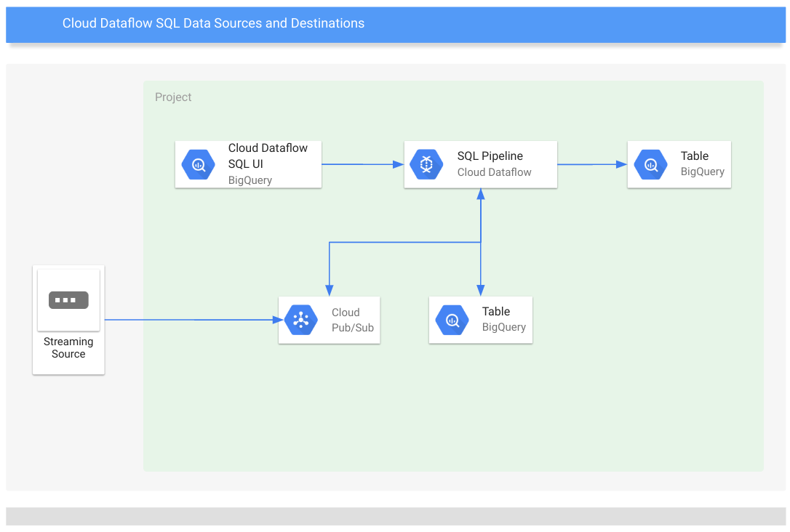Select the SQL Pipeline title text
The width and height of the screenshot is (790, 532).
(x=490, y=156)
